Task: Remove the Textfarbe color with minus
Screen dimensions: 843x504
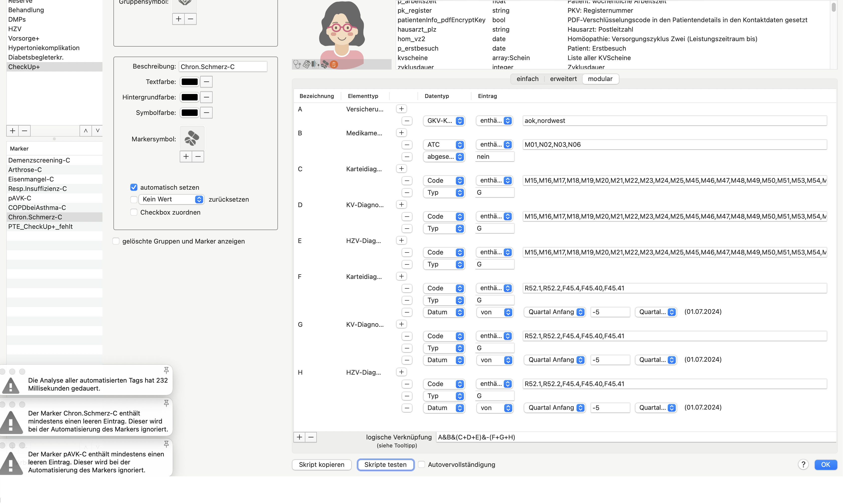Action: pos(206,82)
